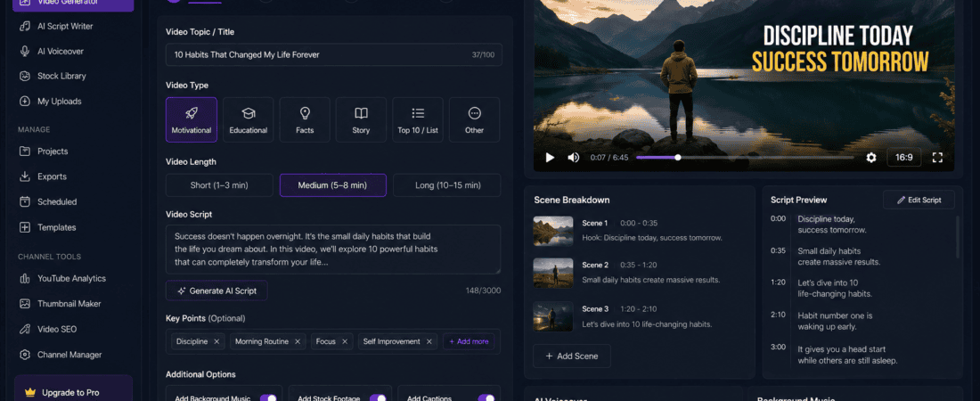
Task: Click 'Small daily habits create massive results.' scene text
Action: 650,280
